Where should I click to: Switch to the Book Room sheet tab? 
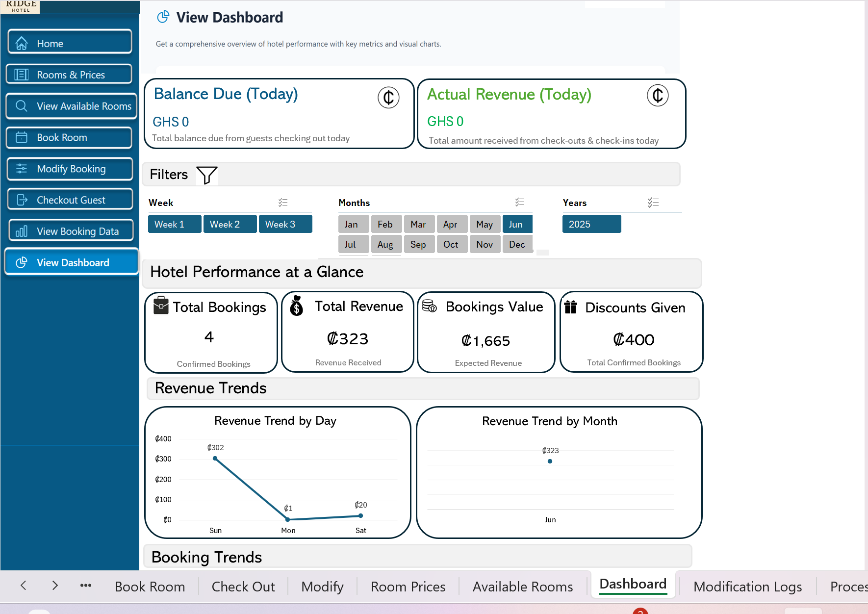pyautogui.click(x=150, y=587)
